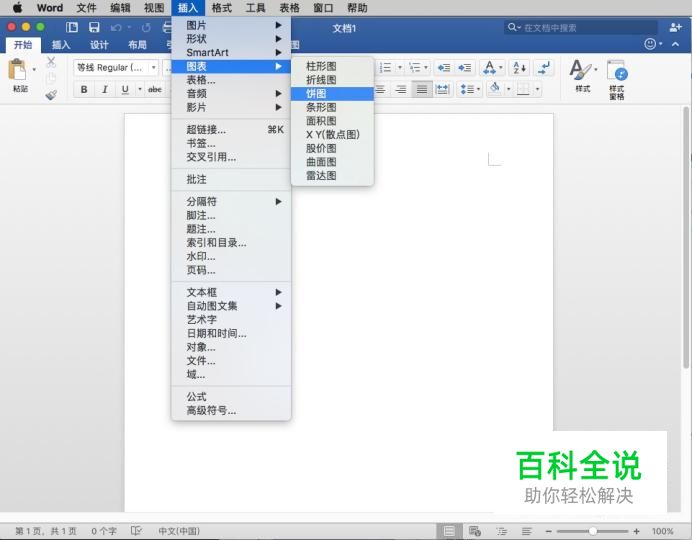Click the Sort A-Z icon
The image size is (692, 540).
pos(519,68)
